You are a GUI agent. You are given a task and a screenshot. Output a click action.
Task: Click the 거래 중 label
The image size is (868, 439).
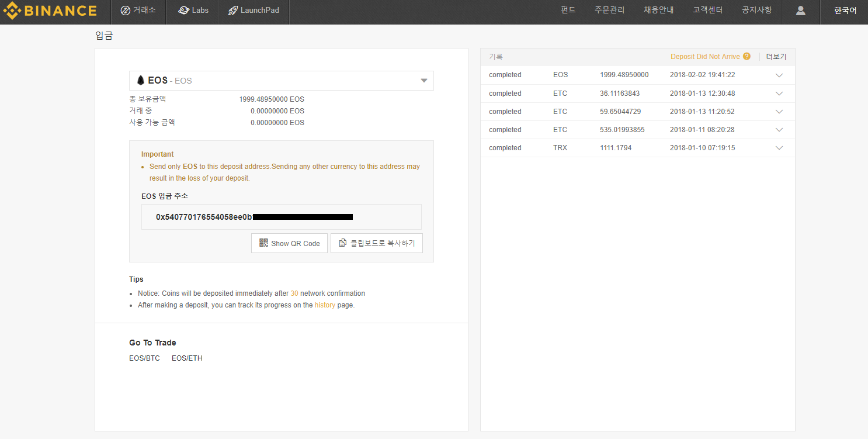pos(141,111)
